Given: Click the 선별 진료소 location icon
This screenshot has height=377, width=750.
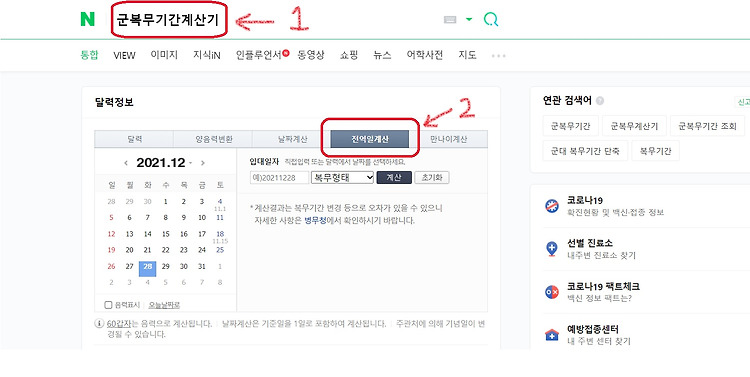Looking at the screenshot, I should 552,249.
